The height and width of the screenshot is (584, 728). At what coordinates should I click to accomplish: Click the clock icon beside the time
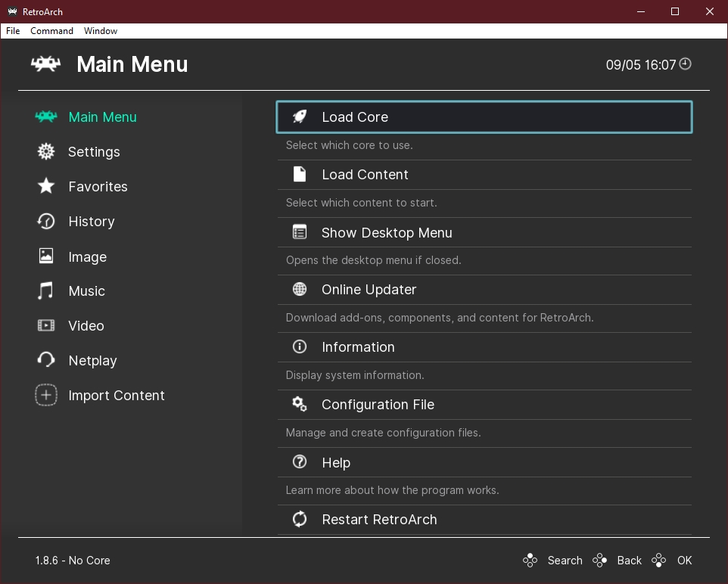click(x=686, y=64)
